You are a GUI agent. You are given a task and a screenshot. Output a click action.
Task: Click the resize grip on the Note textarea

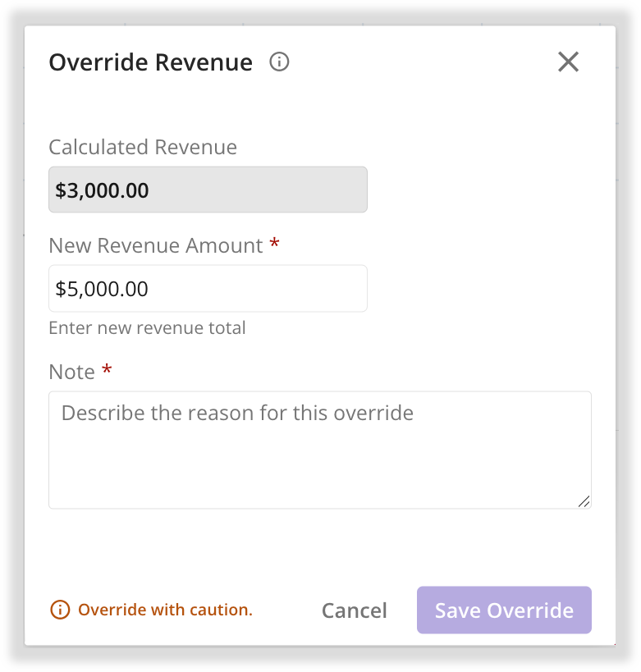point(584,501)
